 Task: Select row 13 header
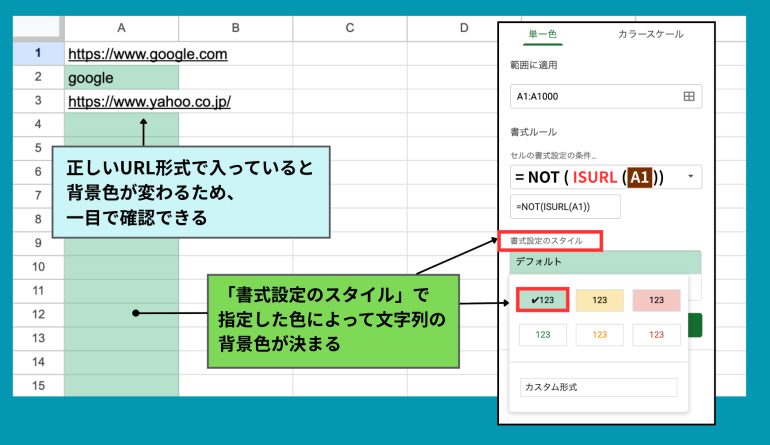point(38,338)
